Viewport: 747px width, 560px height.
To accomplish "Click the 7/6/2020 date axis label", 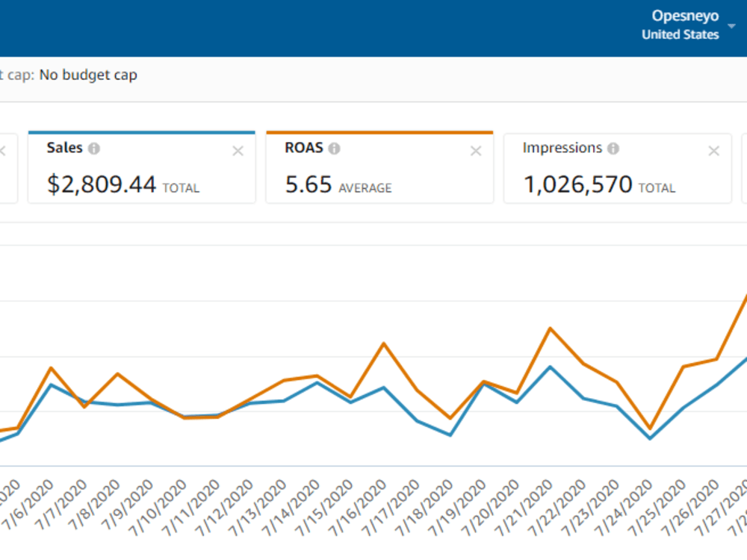I will point(28,504).
